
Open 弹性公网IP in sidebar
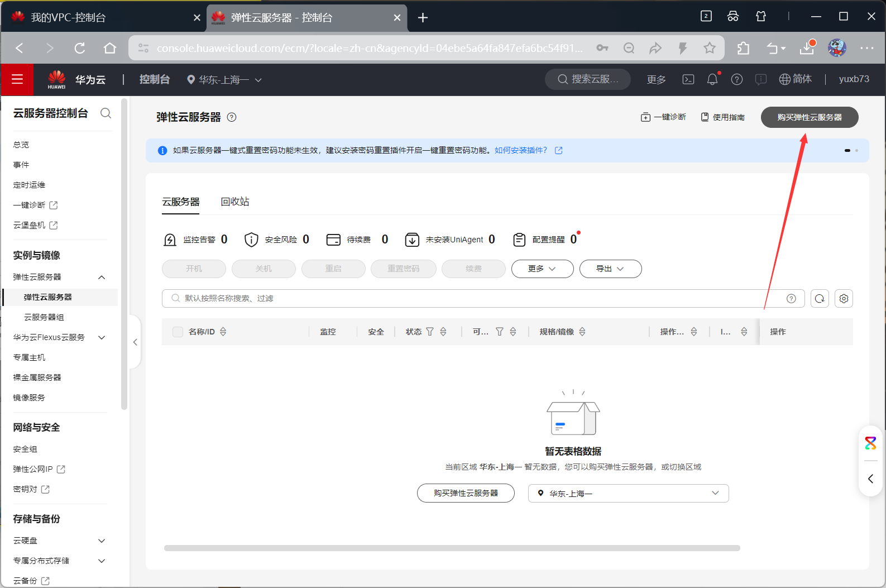[x=39, y=469]
